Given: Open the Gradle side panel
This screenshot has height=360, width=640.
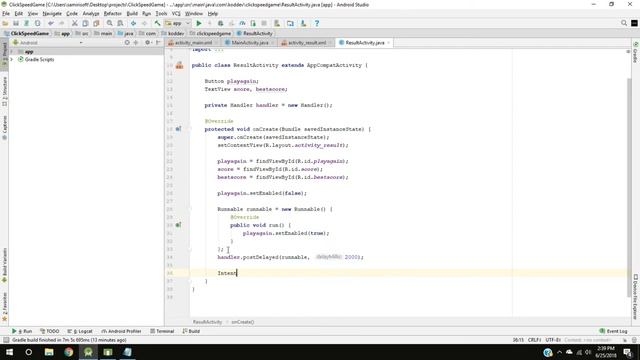Looking at the screenshot, I should click(636, 52).
